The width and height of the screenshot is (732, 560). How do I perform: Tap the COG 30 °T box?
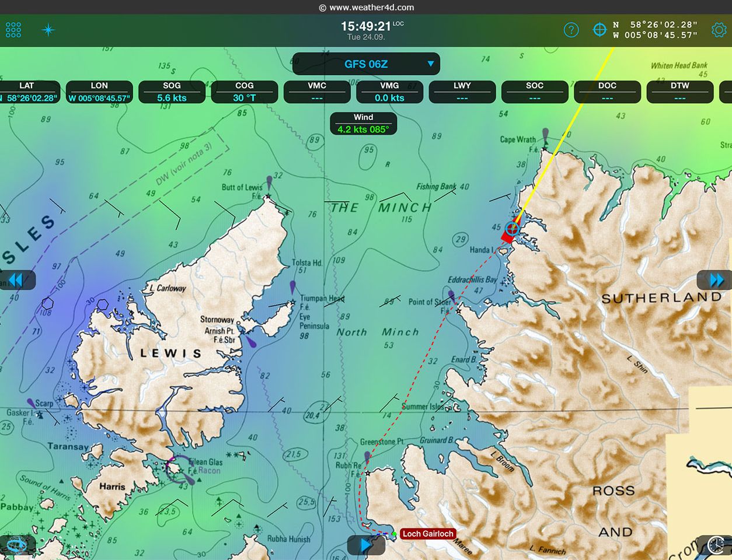[244, 92]
